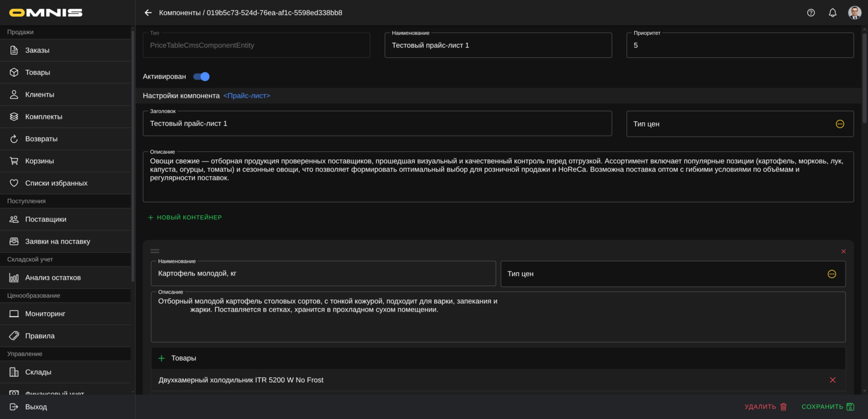This screenshot has height=419, width=868.
Task: Open the help question mark icon
Action: (811, 13)
